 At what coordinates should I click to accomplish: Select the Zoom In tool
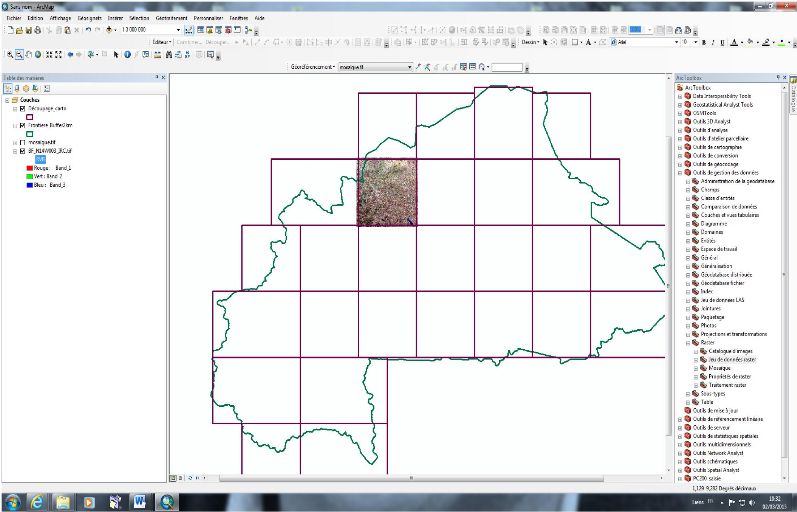pyautogui.click(x=8, y=54)
